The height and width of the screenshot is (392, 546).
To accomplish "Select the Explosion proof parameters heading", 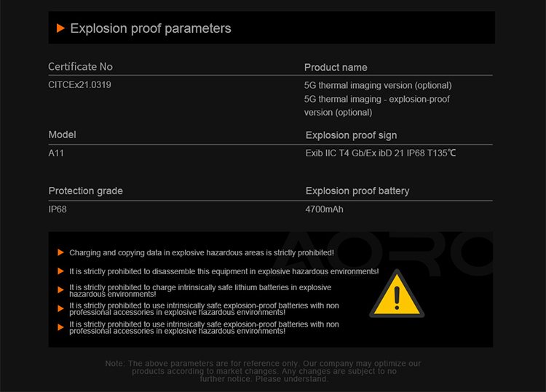I will (x=151, y=28).
